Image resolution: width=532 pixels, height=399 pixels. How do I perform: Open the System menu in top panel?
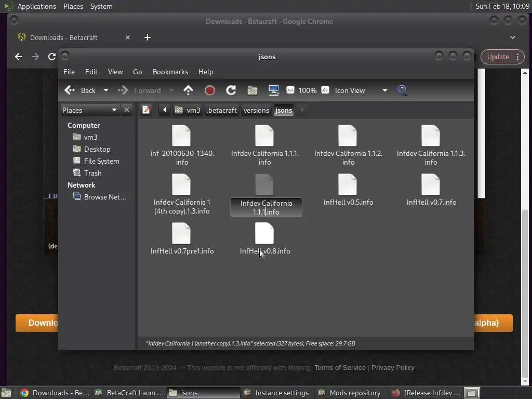point(101,6)
